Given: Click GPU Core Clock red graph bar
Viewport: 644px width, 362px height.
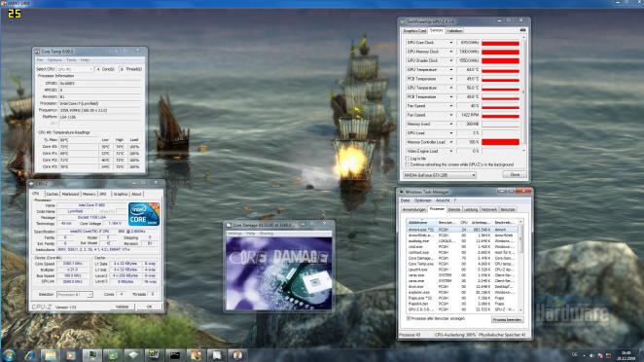Looking at the screenshot, I should click(500, 43).
